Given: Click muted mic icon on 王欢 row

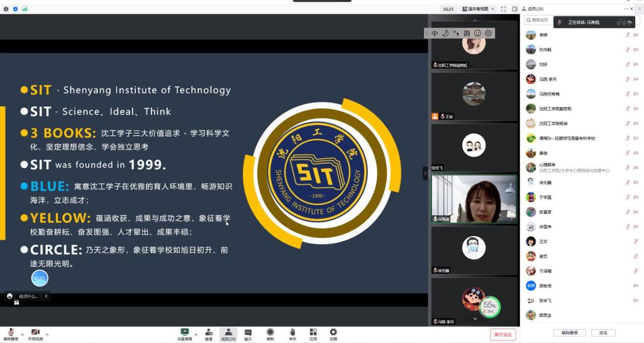Looking at the screenshot, I should click(636, 242).
